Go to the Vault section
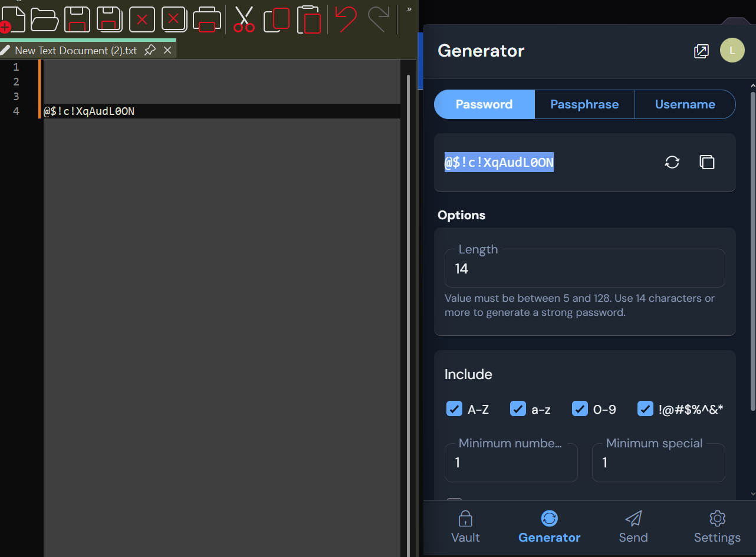Screen dimensions: 756x557 pos(465,527)
